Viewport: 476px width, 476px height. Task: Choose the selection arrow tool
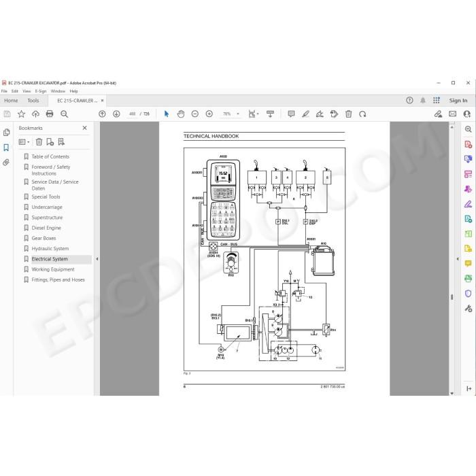(167, 114)
